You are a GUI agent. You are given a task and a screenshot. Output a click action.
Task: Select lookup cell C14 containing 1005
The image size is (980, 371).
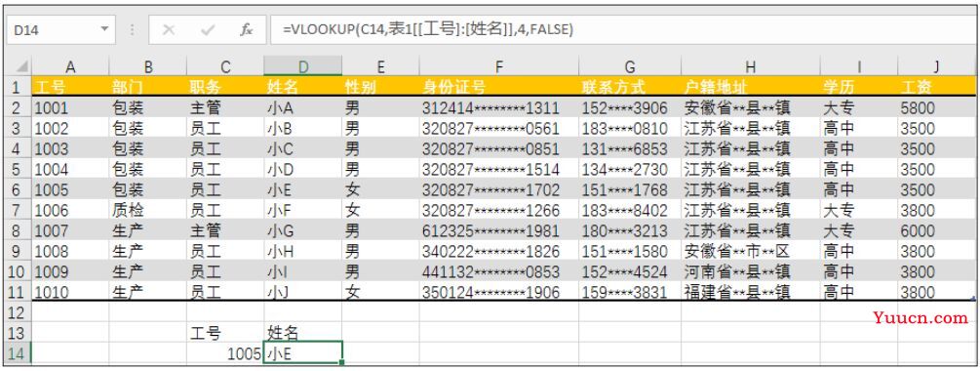225,353
